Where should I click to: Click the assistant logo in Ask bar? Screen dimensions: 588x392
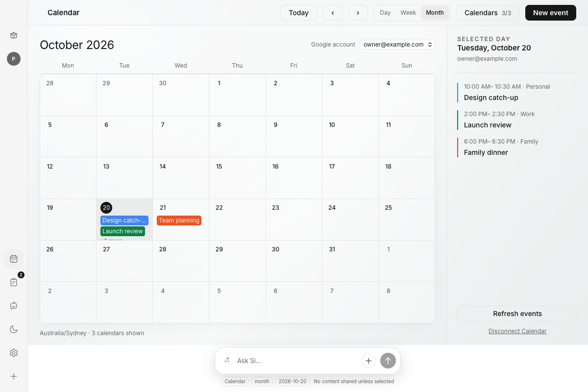(227, 360)
